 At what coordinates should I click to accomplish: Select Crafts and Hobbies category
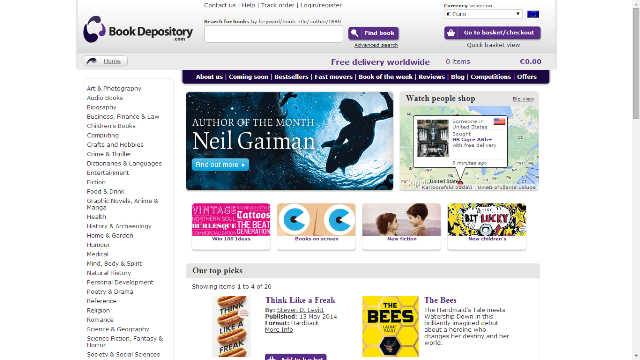click(x=115, y=145)
